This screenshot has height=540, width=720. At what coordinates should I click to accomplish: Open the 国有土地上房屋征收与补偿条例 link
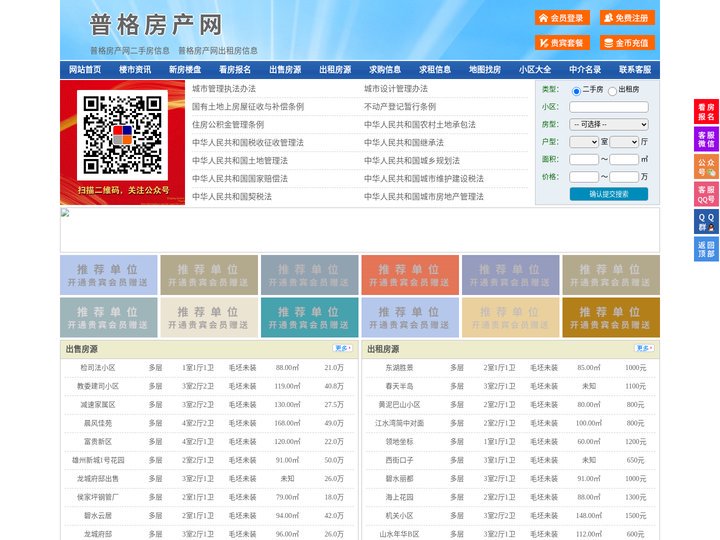pyautogui.click(x=248, y=107)
